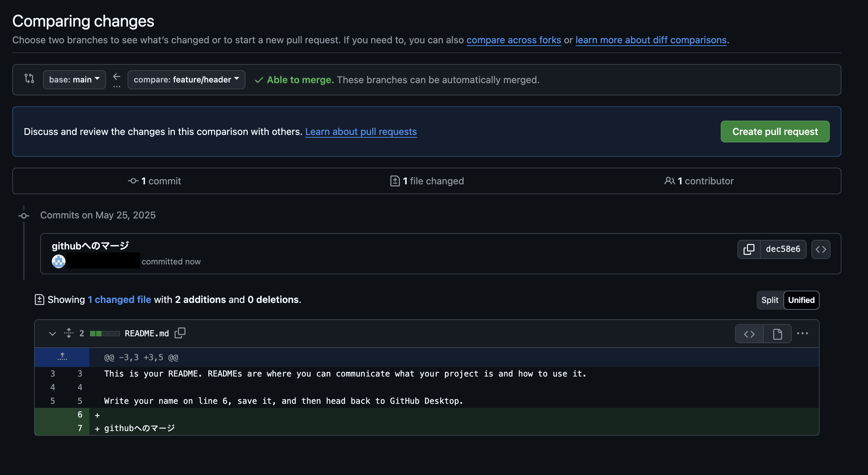The width and height of the screenshot is (868, 475).
Task: Show rich diff view for README.md
Action: (777, 334)
